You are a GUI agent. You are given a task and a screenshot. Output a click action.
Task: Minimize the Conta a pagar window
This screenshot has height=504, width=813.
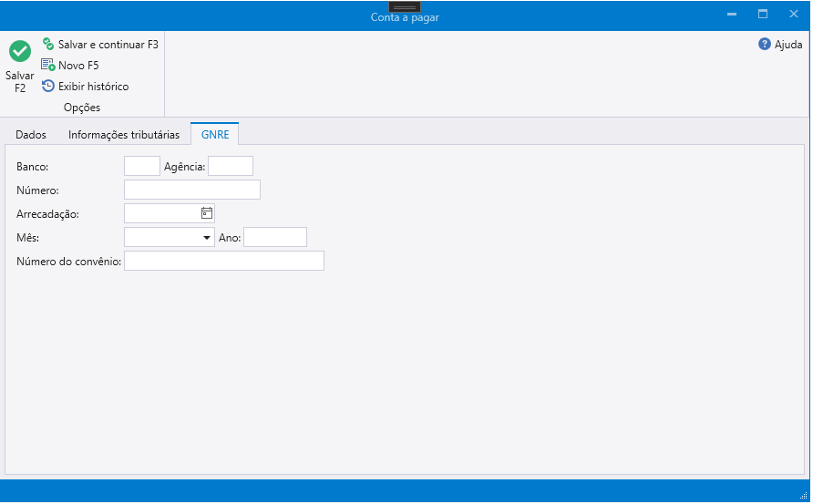coord(731,15)
